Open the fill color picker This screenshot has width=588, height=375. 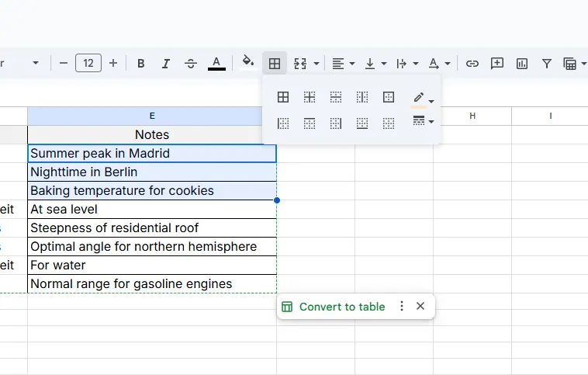tap(247, 63)
